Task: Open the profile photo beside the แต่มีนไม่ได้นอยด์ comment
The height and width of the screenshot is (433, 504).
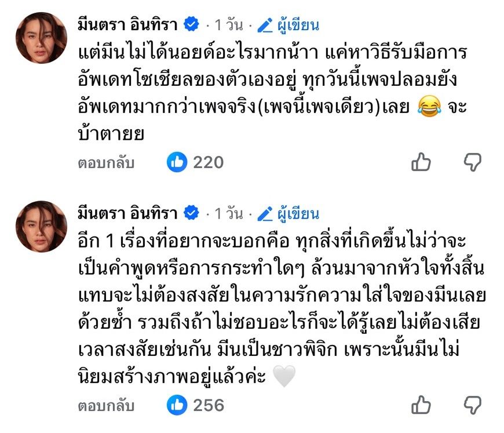Action: tap(41, 37)
